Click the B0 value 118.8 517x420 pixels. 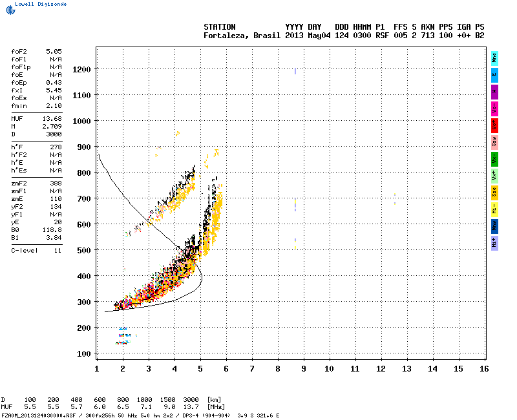[52, 230]
